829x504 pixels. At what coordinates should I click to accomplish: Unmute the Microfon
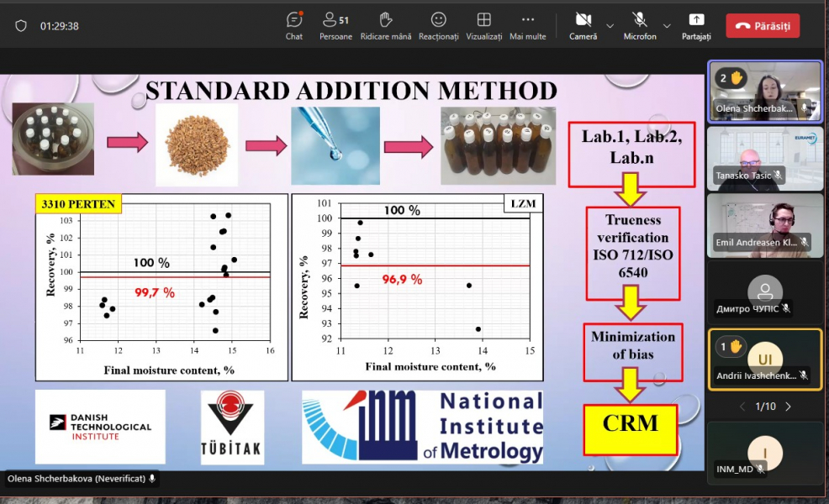[x=640, y=25]
